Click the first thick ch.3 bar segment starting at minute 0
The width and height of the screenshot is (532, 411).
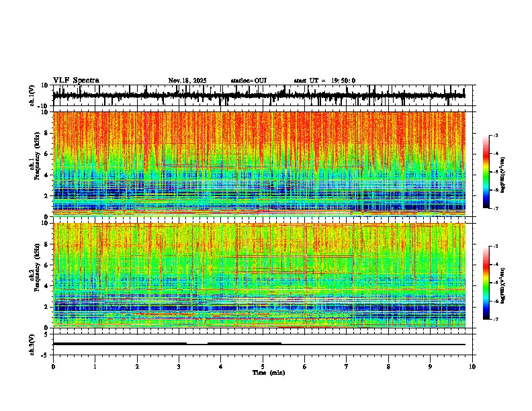pos(120,344)
